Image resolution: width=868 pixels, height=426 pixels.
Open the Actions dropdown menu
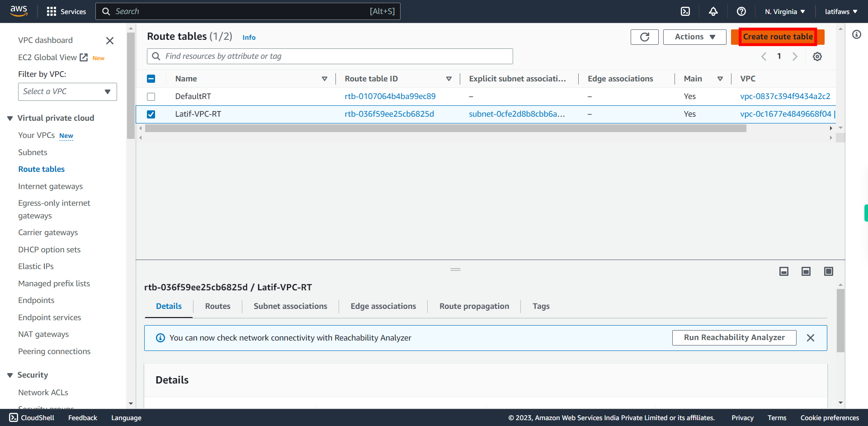pyautogui.click(x=694, y=37)
